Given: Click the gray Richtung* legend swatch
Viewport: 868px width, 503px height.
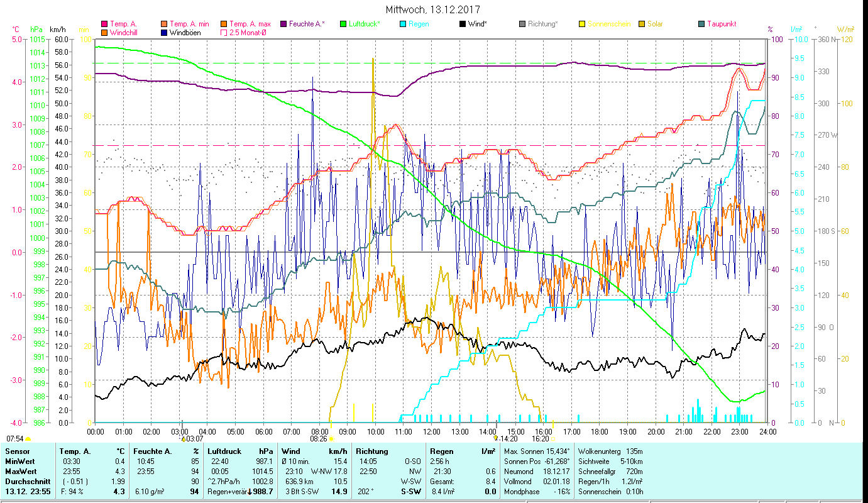Looking at the screenshot, I should [522, 24].
